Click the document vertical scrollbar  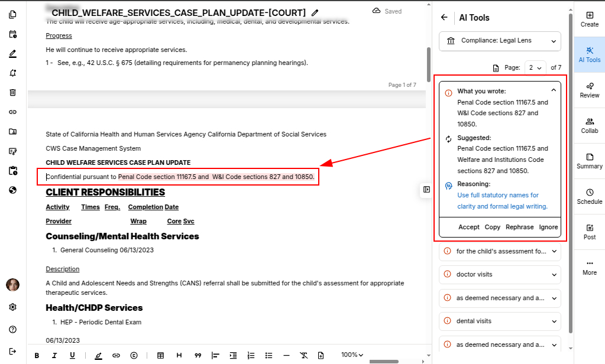[429, 64]
